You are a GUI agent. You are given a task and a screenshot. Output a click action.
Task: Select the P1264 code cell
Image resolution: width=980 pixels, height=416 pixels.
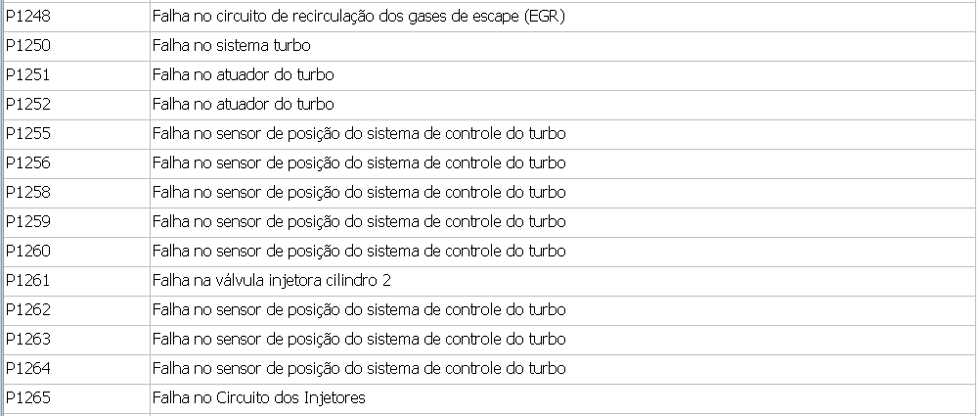[x=28, y=369]
